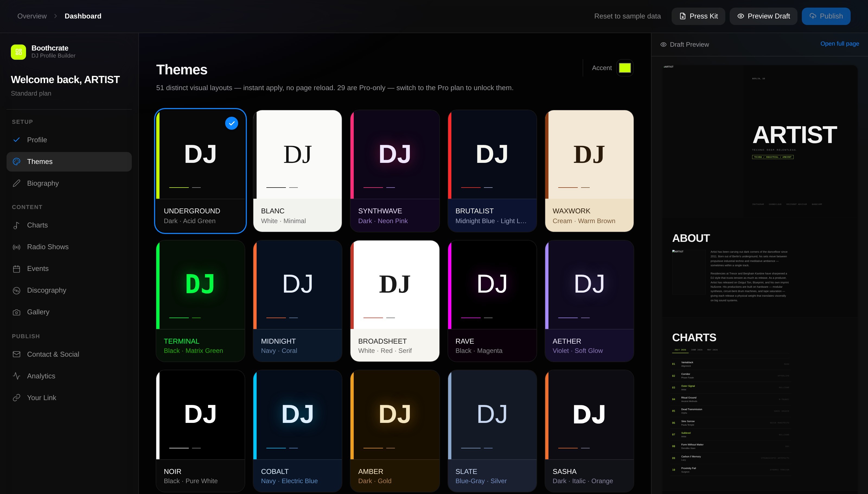Select the Broadsheet serif theme
868x494 pixels.
point(395,301)
